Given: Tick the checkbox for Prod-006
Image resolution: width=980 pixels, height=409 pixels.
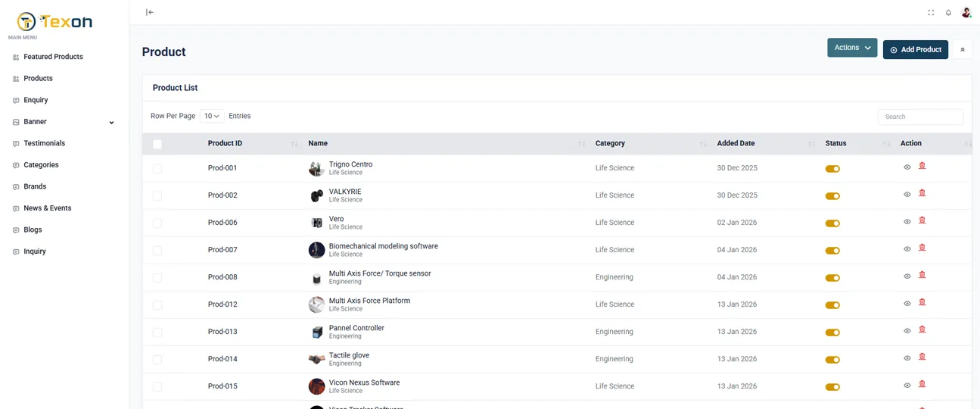Looking at the screenshot, I should pyautogui.click(x=157, y=223).
